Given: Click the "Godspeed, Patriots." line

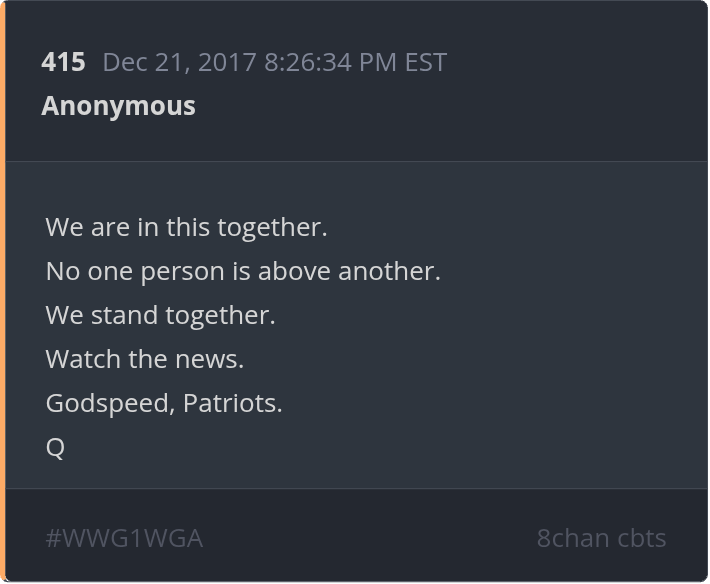Looking at the screenshot, I should (x=164, y=403).
